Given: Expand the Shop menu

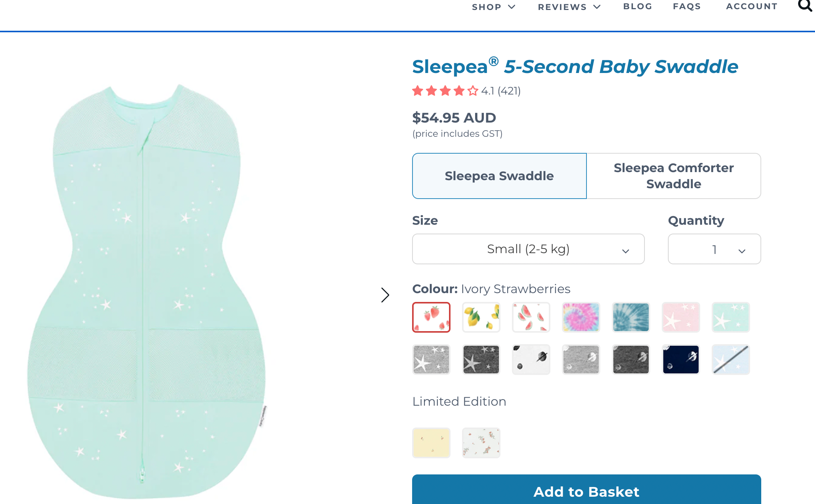Looking at the screenshot, I should point(493,7).
